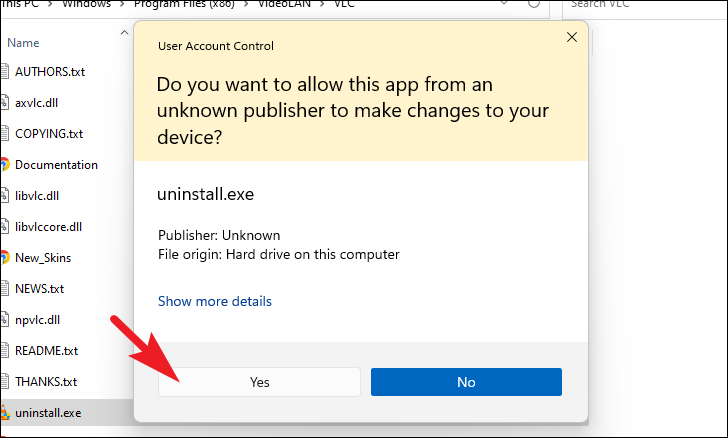728x438 pixels.
Task: Select uninstall.exe in the file list
Action: click(x=48, y=413)
